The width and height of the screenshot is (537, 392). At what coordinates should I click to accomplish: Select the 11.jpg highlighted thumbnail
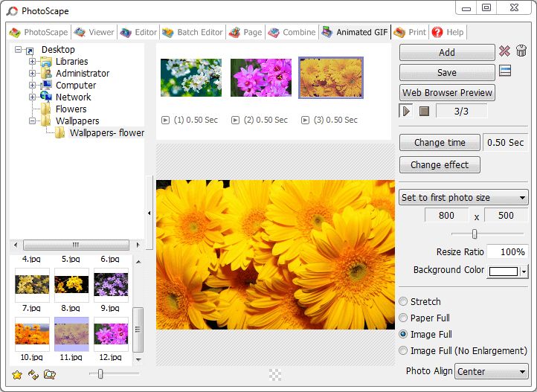coord(71,334)
